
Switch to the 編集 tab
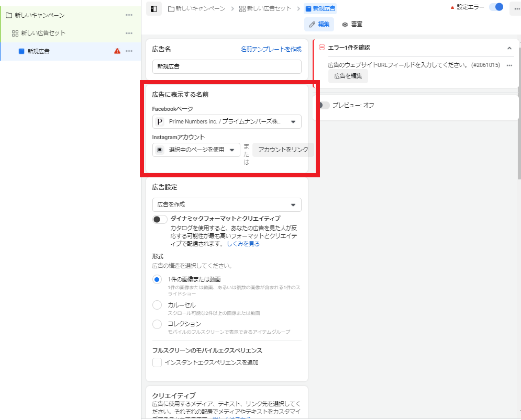pyautogui.click(x=319, y=24)
